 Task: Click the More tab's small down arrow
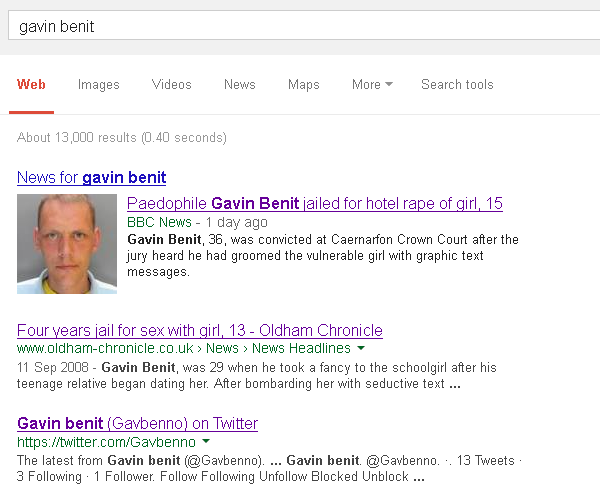tap(389, 84)
